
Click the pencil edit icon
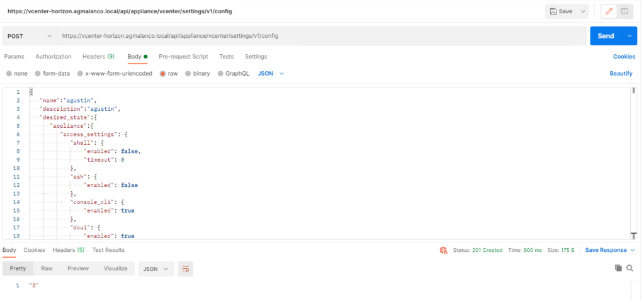[x=609, y=11]
